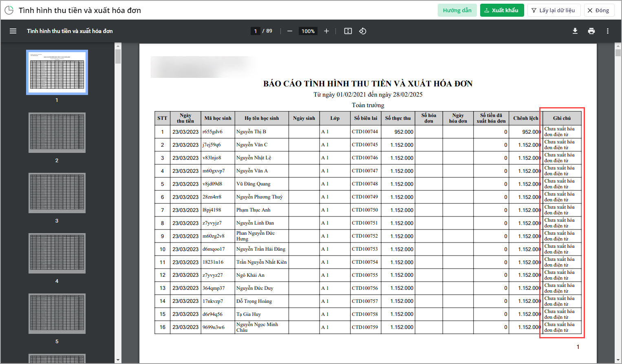622x364 pixels.
Task: Open page 3 thumbnail
Action: point(57,193)
